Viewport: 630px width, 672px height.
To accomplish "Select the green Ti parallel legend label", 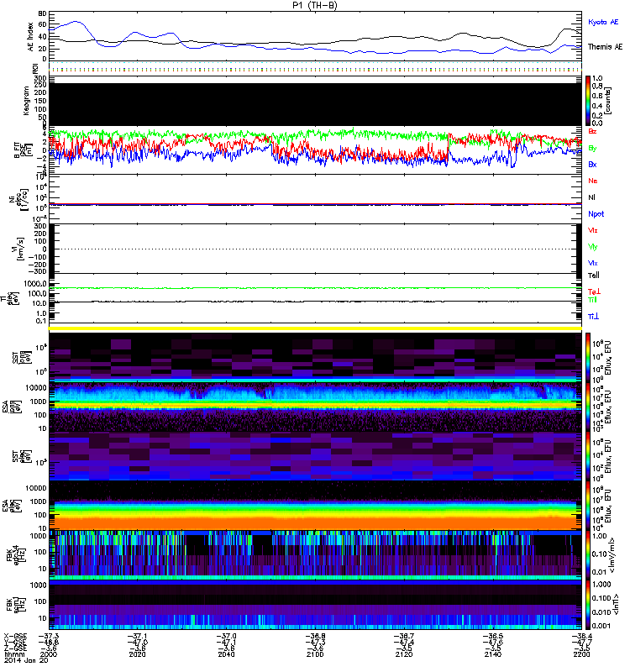I will click(592, 300).
